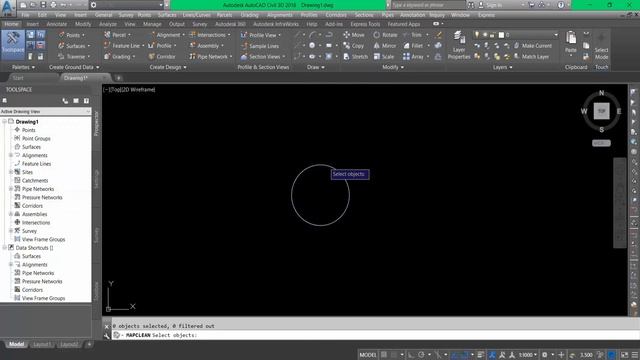The width and height of the screenshot is (640, 360).
Task: Select Catchments in Toolspace tree
Action: point(35,180)
